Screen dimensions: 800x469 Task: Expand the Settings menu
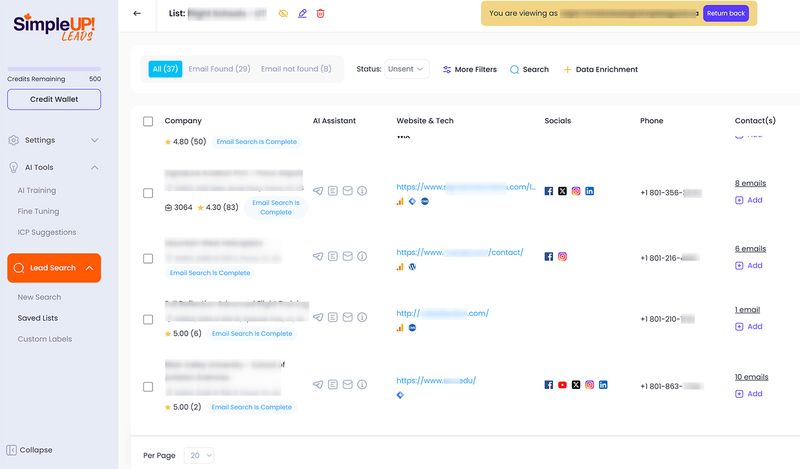pos(54,140)
